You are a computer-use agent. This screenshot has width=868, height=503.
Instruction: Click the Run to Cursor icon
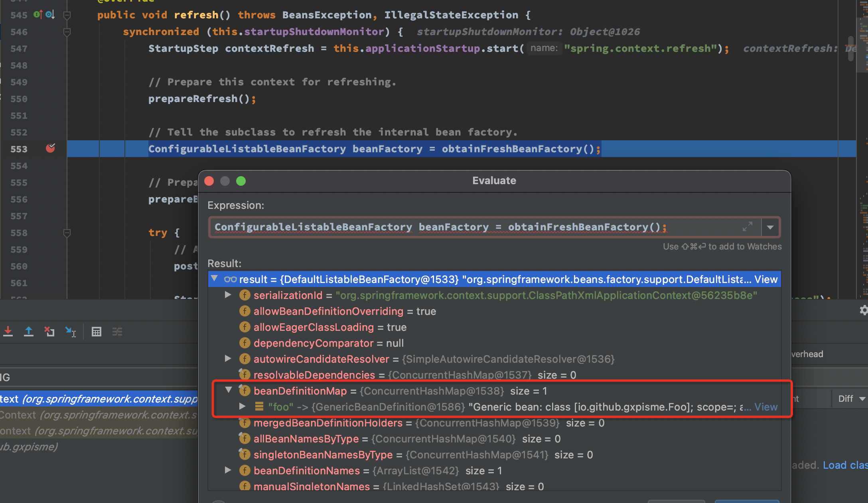71,332
